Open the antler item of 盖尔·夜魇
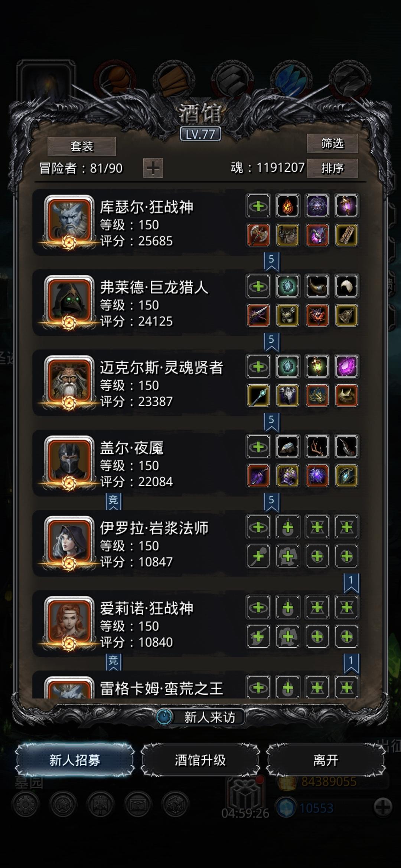Screen dimensions: 401x868 [317, 447]
